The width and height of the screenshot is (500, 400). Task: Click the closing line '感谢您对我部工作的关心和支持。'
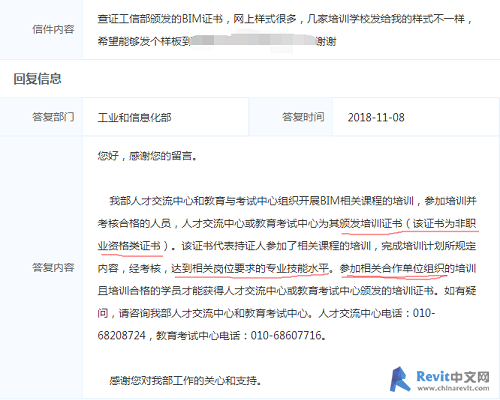(x=185, y=380)
